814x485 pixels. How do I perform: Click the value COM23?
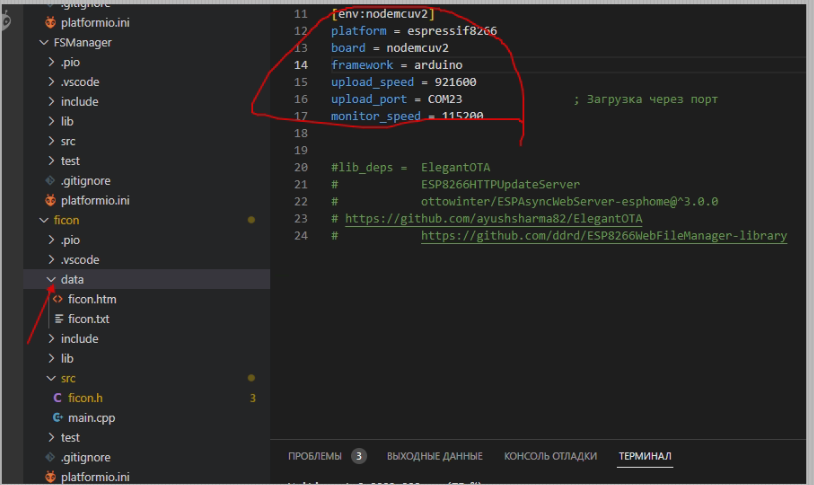[445, 99]
